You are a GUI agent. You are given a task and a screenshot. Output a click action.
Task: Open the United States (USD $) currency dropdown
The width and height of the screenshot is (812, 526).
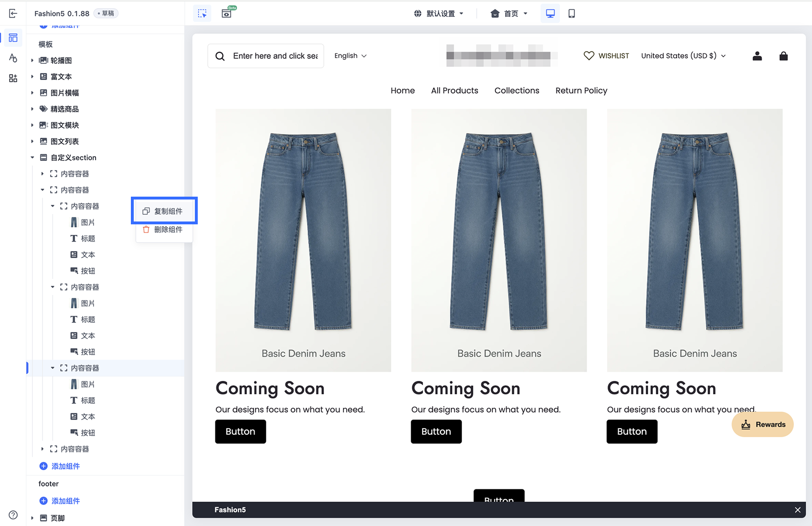(x=684, y=56)
